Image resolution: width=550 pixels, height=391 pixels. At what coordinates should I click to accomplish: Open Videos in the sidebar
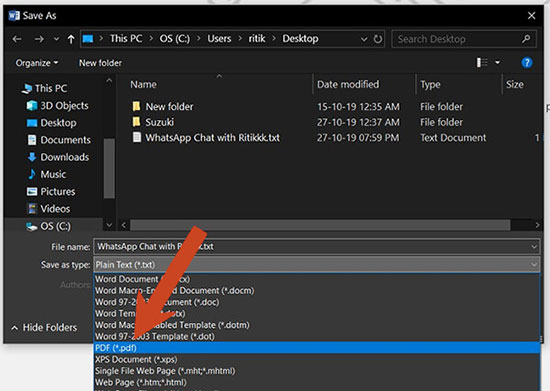point(48,209)
